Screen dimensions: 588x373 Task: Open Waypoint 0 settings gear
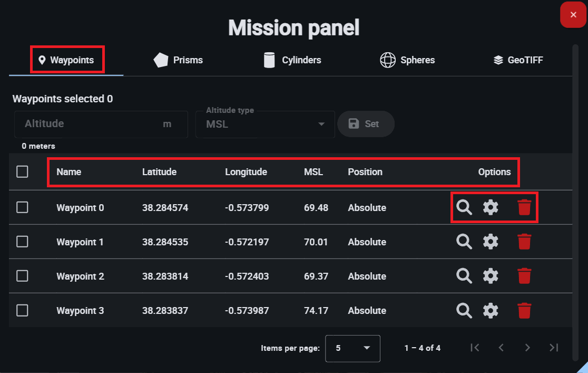coord(491,207)
